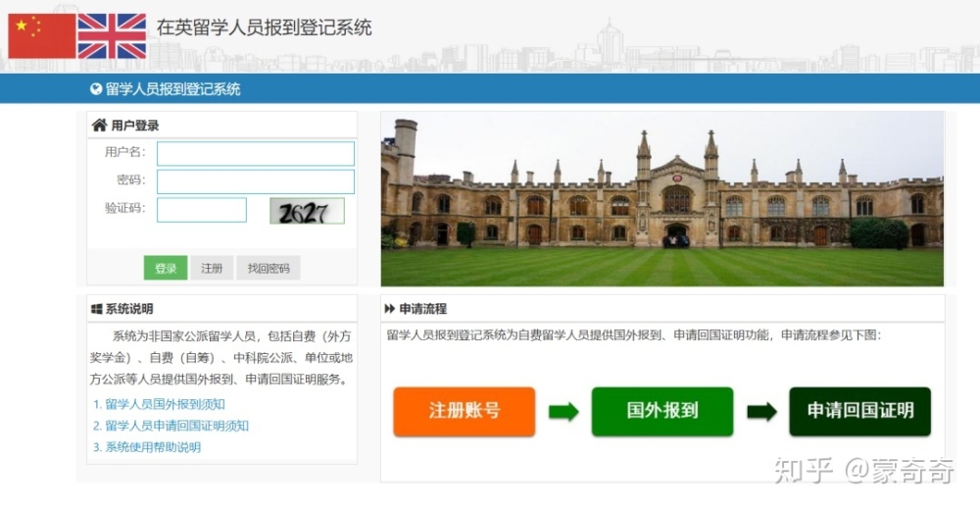The height and width of the screenshot is (511, 980).
Task: Click the 验证码: label
Action: pos(125,208)
